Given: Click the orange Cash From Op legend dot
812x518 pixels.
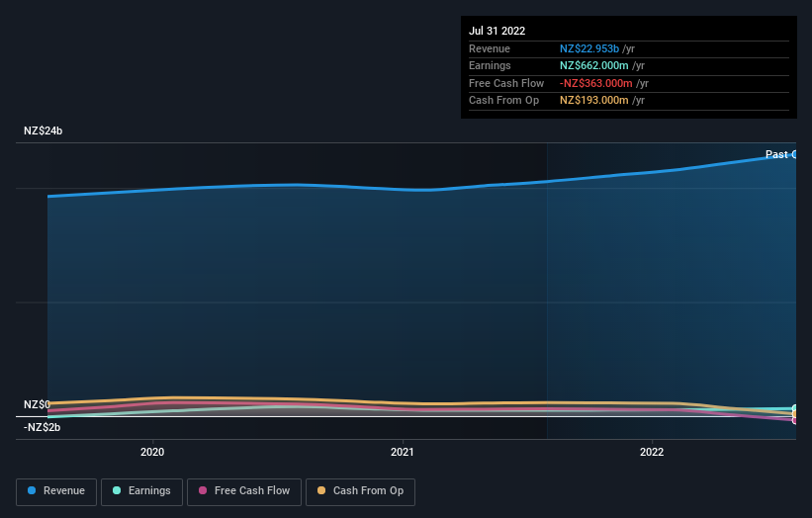Looking at the screenshot, I should (321, 490).
